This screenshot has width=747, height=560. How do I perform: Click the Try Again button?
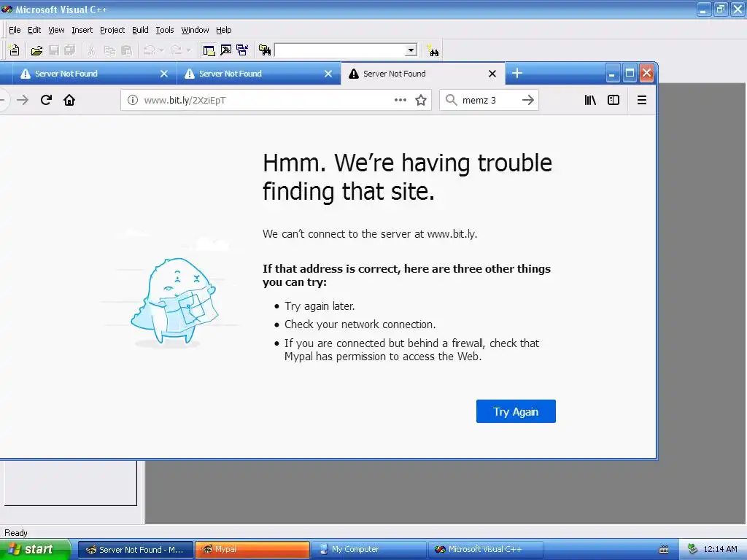516,411
